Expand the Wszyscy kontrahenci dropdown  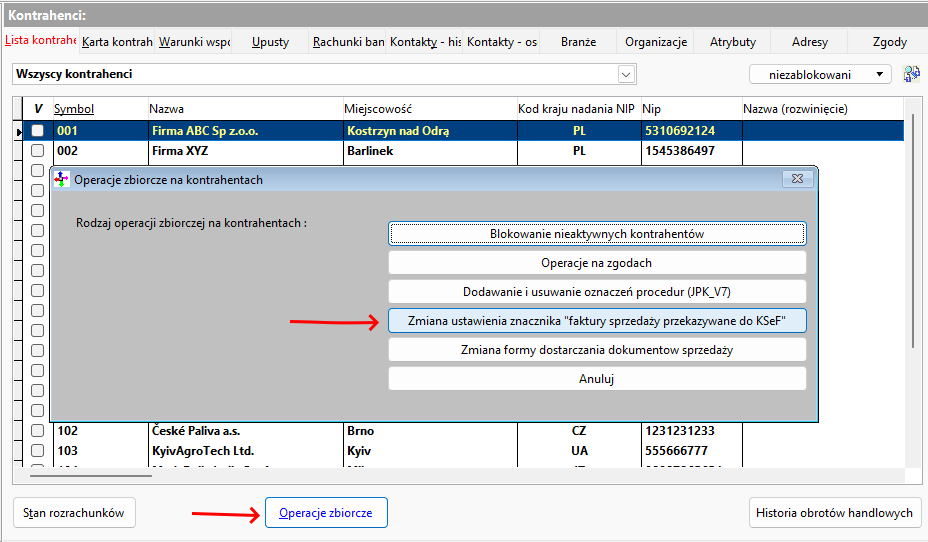(626, 74)
